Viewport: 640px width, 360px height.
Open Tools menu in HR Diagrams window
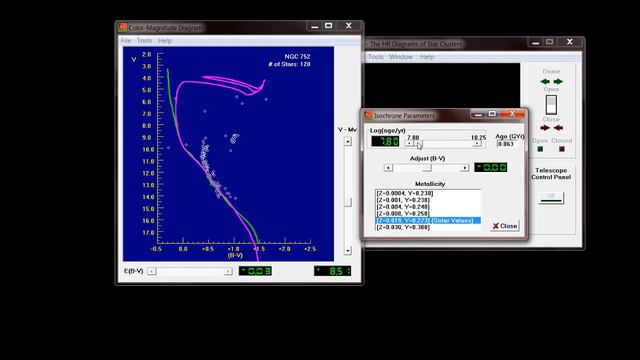click(x=376, y=57)
